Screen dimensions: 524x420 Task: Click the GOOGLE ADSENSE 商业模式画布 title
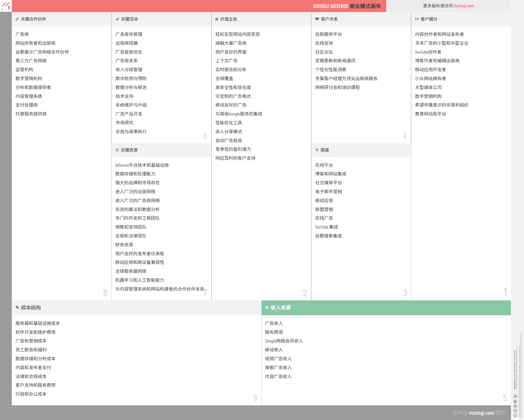347,6
